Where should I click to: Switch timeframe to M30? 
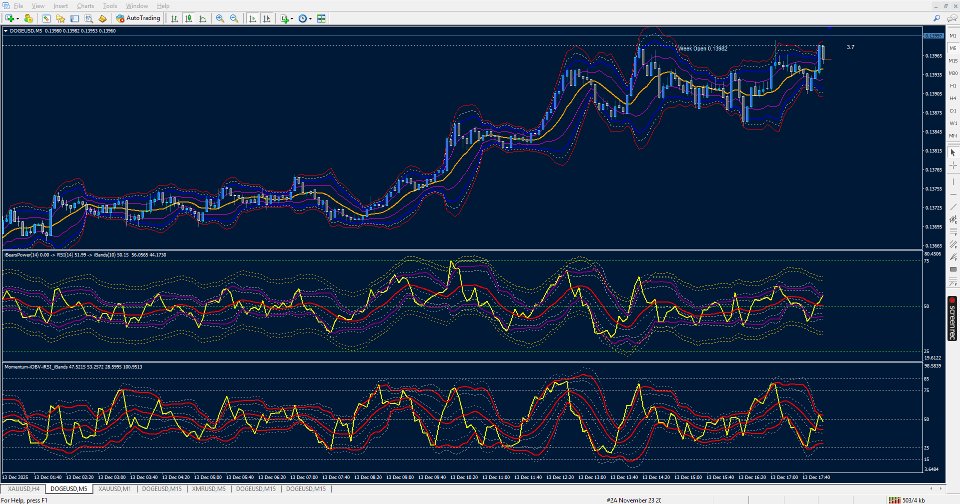(x=953, y=73)
